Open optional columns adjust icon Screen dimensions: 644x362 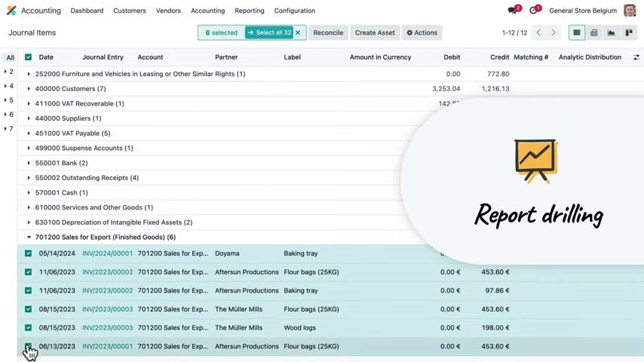coord(636,57)
